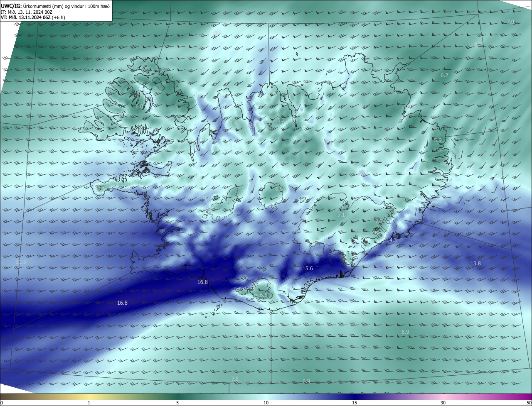This screenshot has width=532, height=406.
Task: Click the '30' tick on the color scale
Action: point(443,403)
